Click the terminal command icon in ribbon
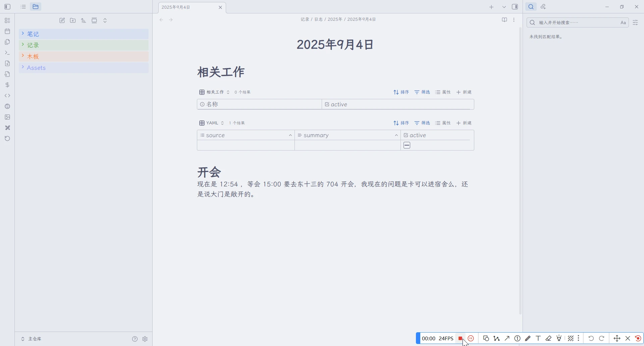Screen dimensions: 644x346 click(x=7, y=53)
